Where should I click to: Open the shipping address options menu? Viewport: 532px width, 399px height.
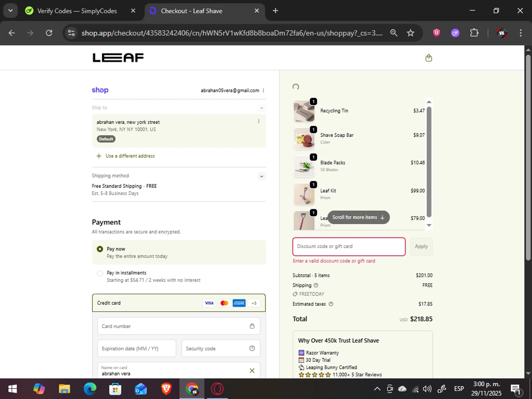[259, 121]
